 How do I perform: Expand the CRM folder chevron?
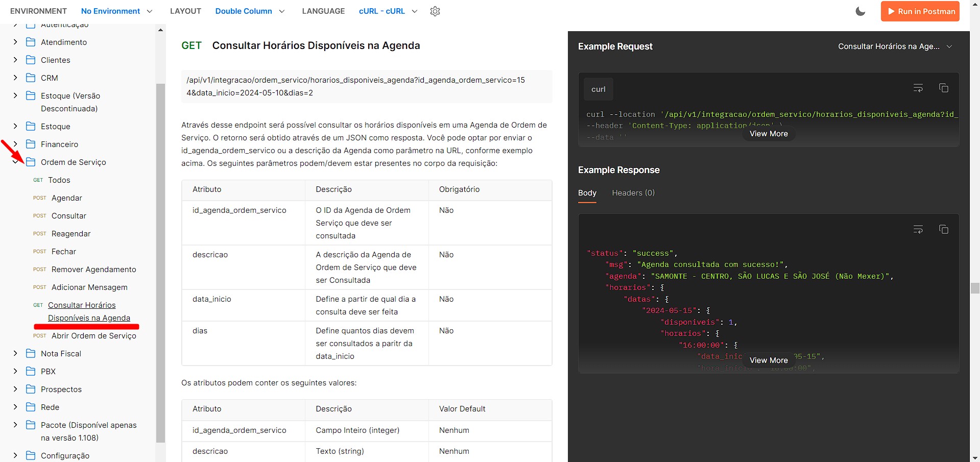15,78
